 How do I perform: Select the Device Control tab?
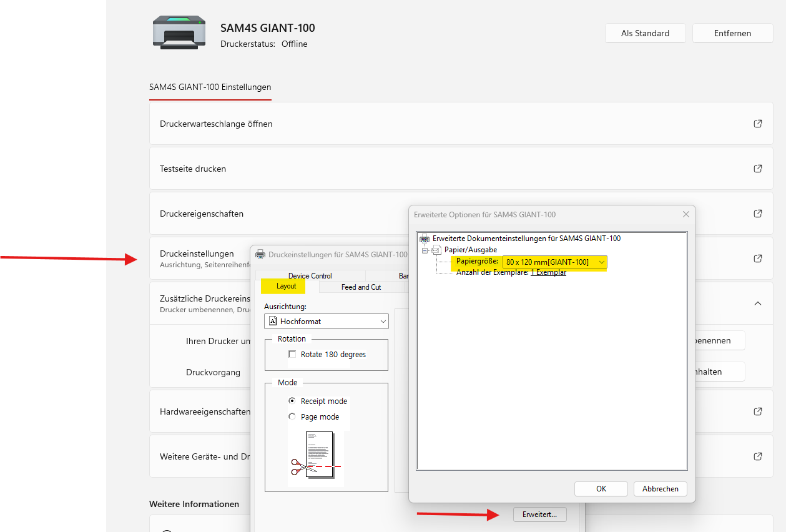(x=310, y=276)
